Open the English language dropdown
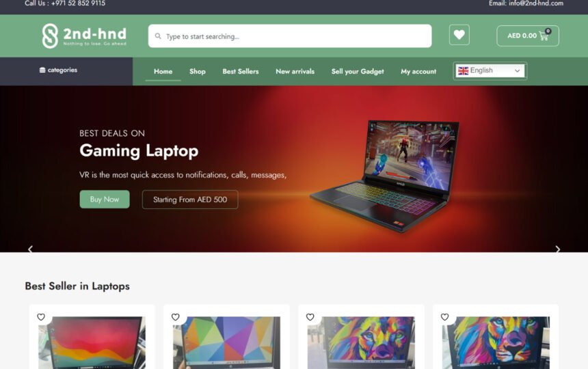 490,71
